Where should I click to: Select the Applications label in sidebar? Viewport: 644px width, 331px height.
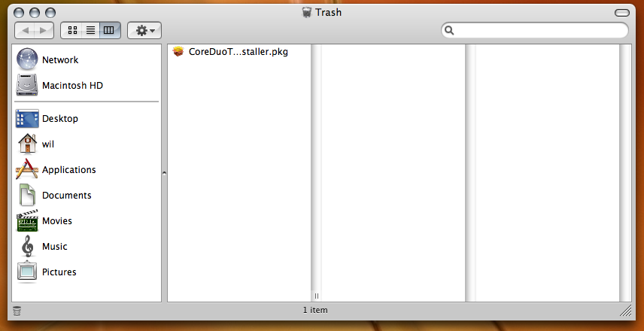[x=69, y=169]
